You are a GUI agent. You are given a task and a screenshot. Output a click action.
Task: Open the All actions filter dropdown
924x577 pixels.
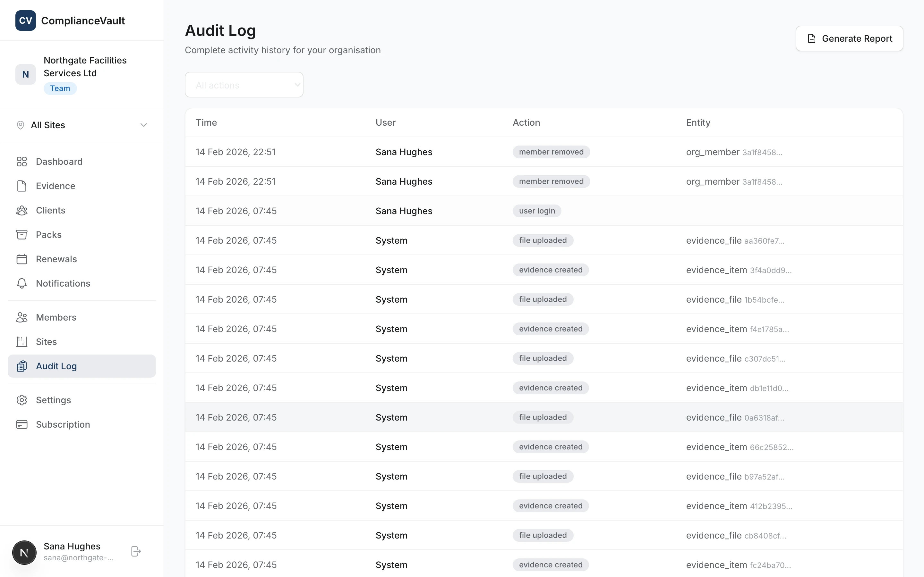tap(244, 84)
